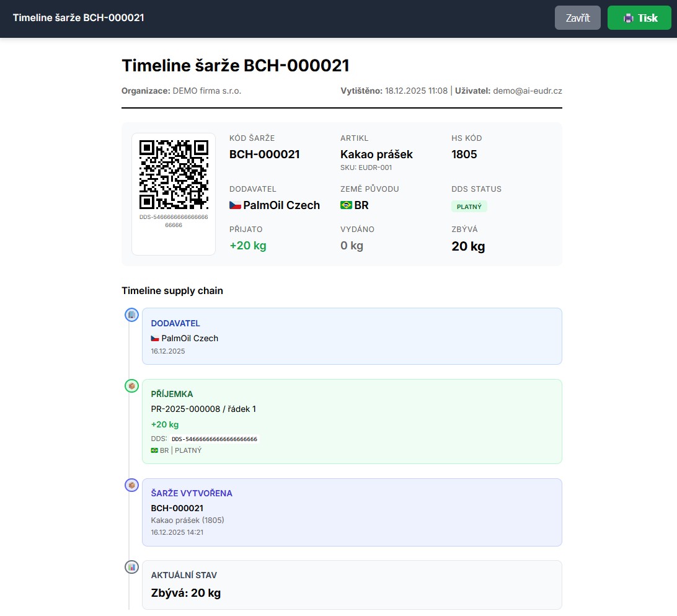The image size is (677, 616).
Task: Click the Příjemka package timeline icon
Action: click(131, 386)
